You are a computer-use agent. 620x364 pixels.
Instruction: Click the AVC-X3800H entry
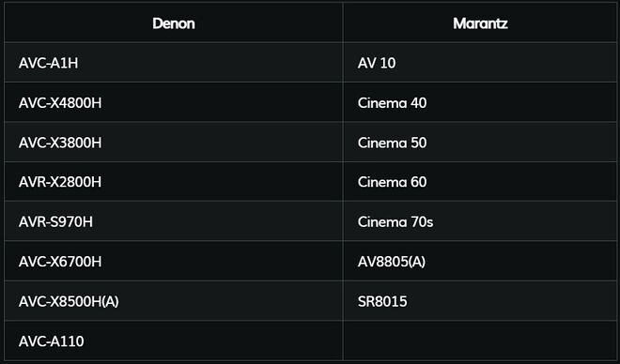click(174, 142)
